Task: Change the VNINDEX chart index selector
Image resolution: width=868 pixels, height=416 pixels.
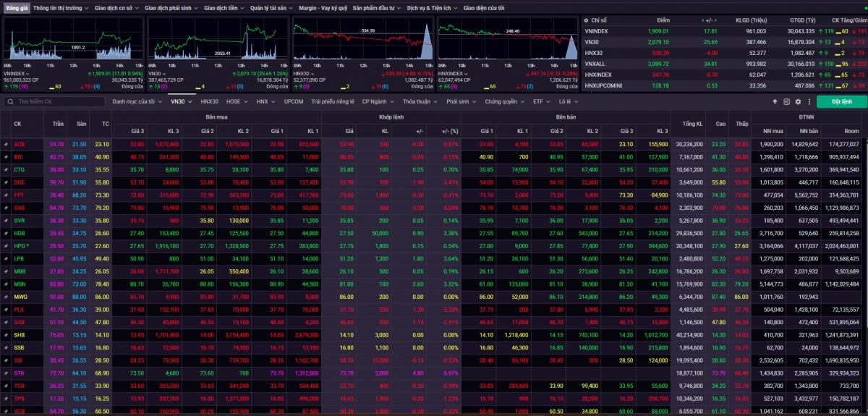Action: pos(17,74)
